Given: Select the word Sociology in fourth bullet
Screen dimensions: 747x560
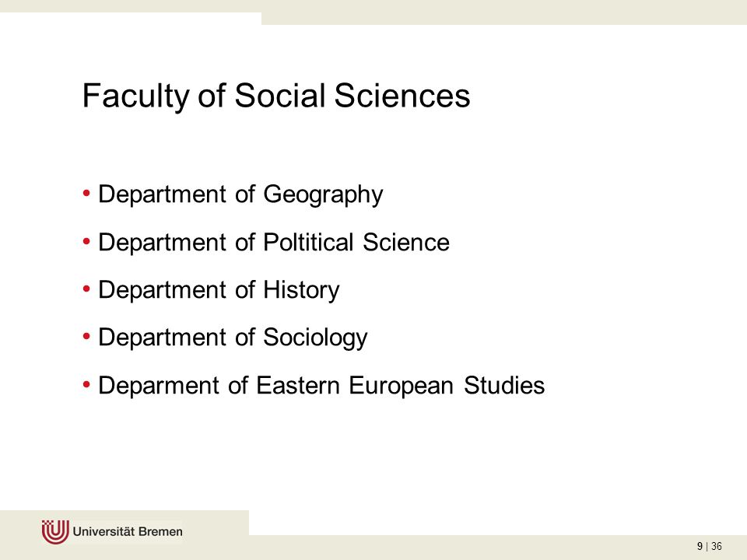Looking at the screenshot, I should [315, 338].
